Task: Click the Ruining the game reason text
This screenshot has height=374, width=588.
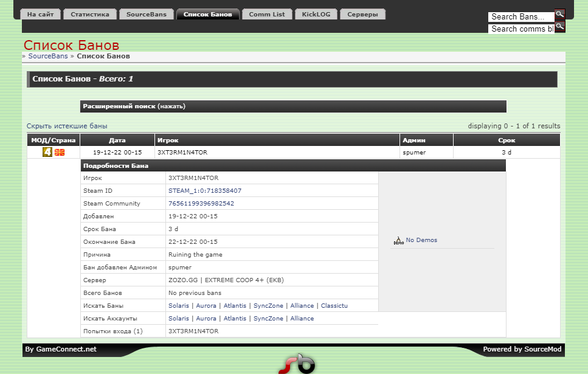Action: 195,254
